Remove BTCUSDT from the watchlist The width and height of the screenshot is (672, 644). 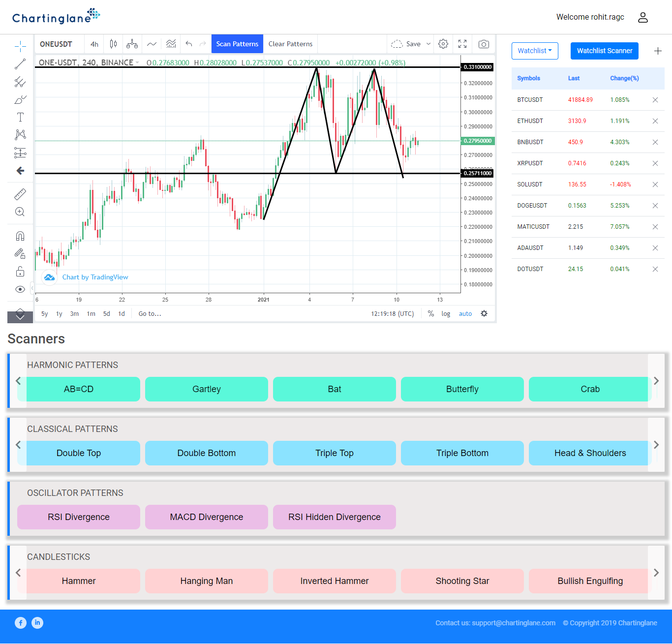click(x=655, y=100)
